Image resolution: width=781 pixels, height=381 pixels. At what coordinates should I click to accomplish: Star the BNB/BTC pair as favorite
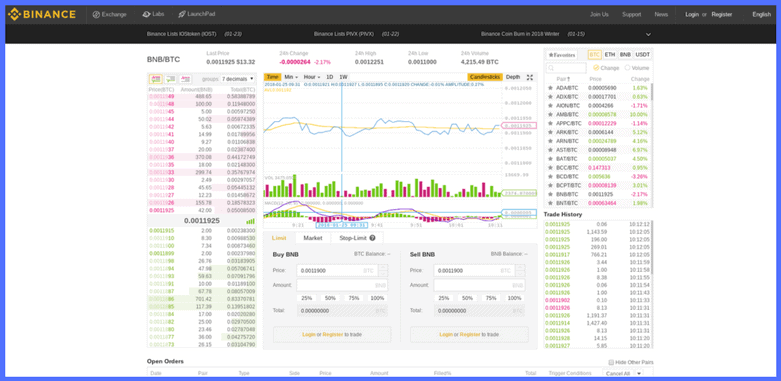pos(550,194)
